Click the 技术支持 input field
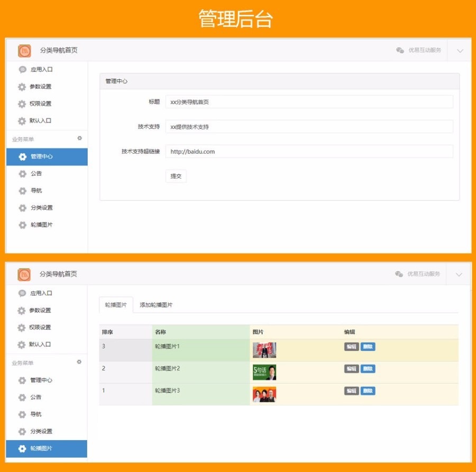This screenshot has width=476, height=472. click(x=309, y=126)
